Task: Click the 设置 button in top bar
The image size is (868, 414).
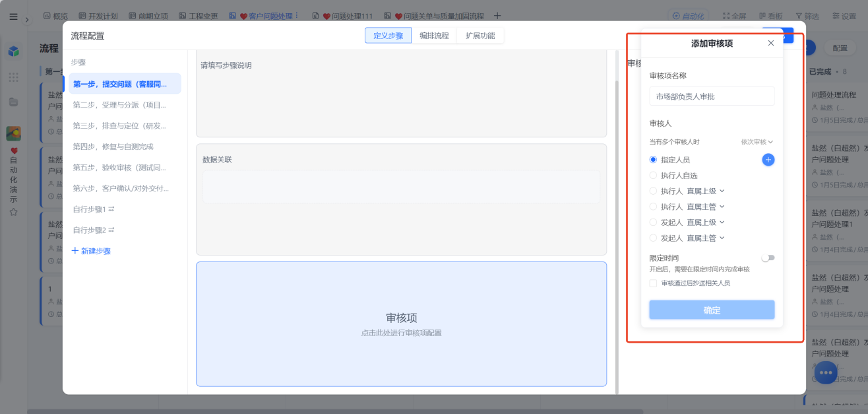Action: click(x=844, y=16)
